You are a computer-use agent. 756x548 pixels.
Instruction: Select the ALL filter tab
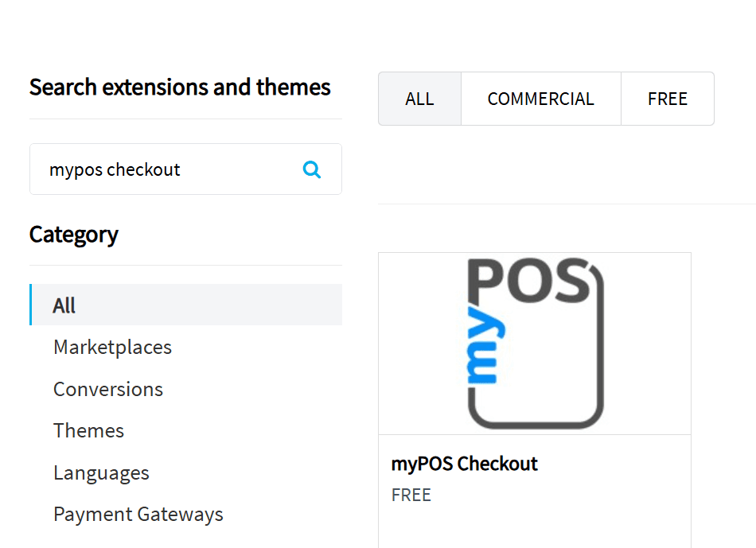pyautogui.click(x=419, y=98)
